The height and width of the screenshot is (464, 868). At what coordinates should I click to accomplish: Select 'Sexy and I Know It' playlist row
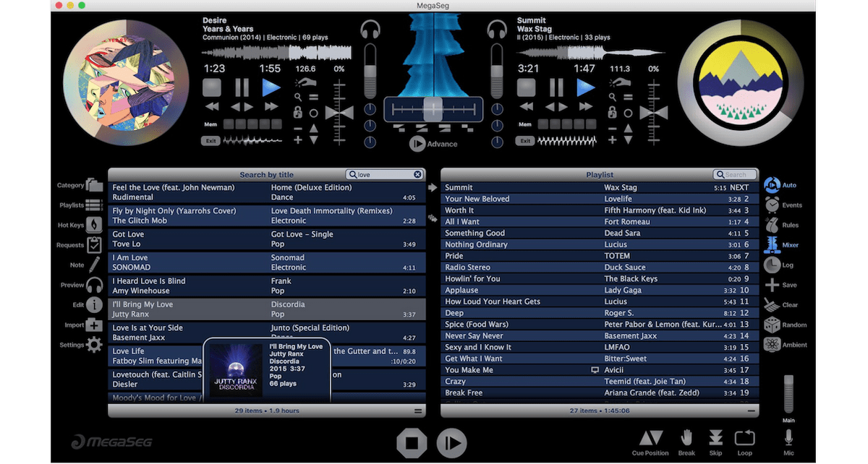point(600,347)
